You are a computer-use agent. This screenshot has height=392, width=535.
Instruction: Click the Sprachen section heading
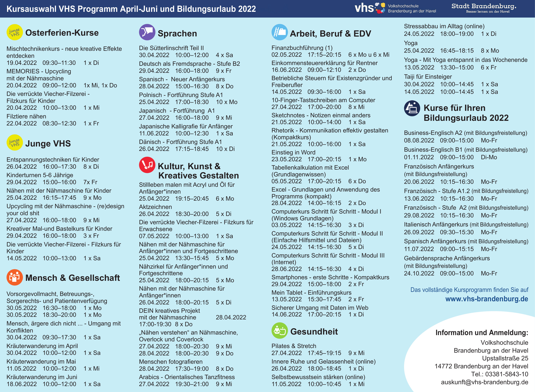click(177, 33)
